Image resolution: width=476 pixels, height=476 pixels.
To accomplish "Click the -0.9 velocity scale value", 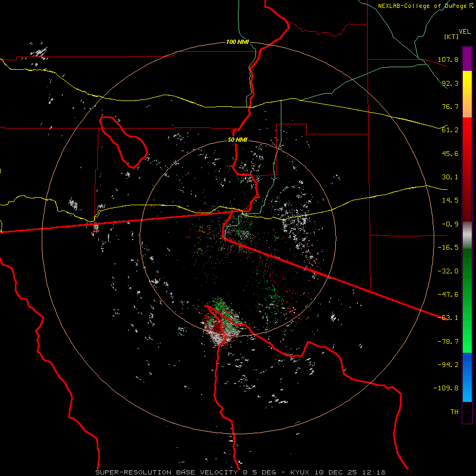I will point(450,224).
